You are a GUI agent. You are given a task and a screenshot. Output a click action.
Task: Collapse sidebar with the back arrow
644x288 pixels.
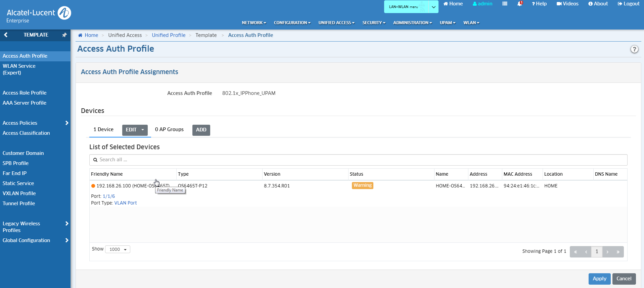pos(6,35)
